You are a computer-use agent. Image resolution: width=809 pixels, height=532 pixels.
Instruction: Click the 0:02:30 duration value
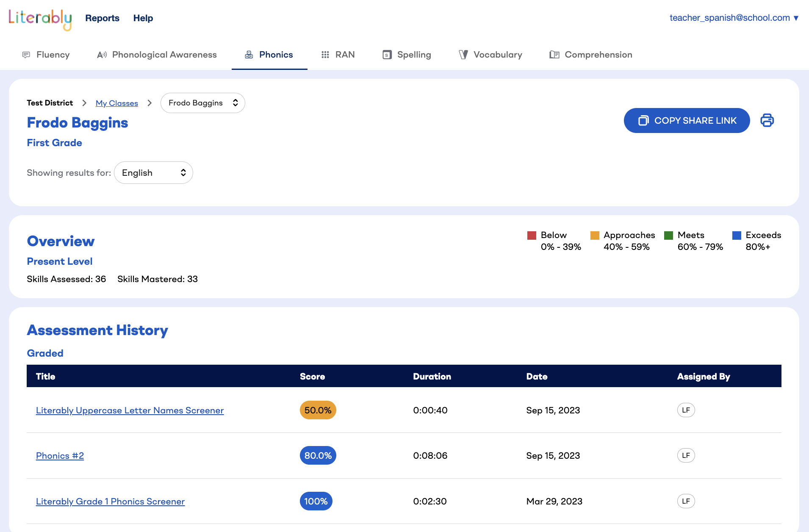click(x=430, y=501)
